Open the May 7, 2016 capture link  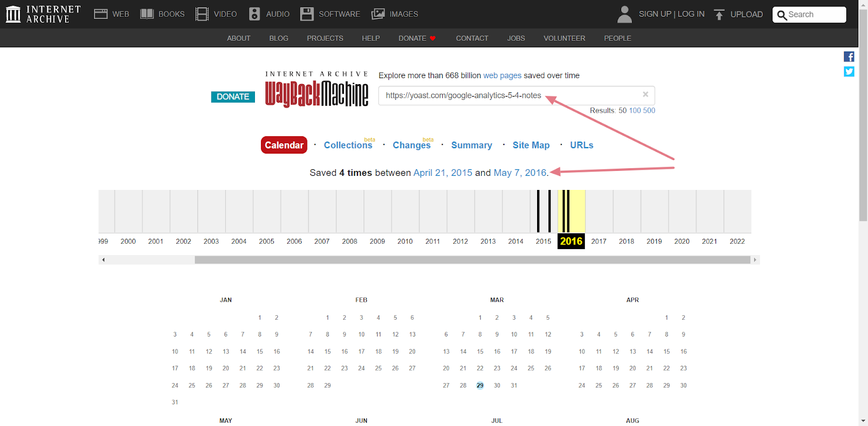tap(520, 173)
